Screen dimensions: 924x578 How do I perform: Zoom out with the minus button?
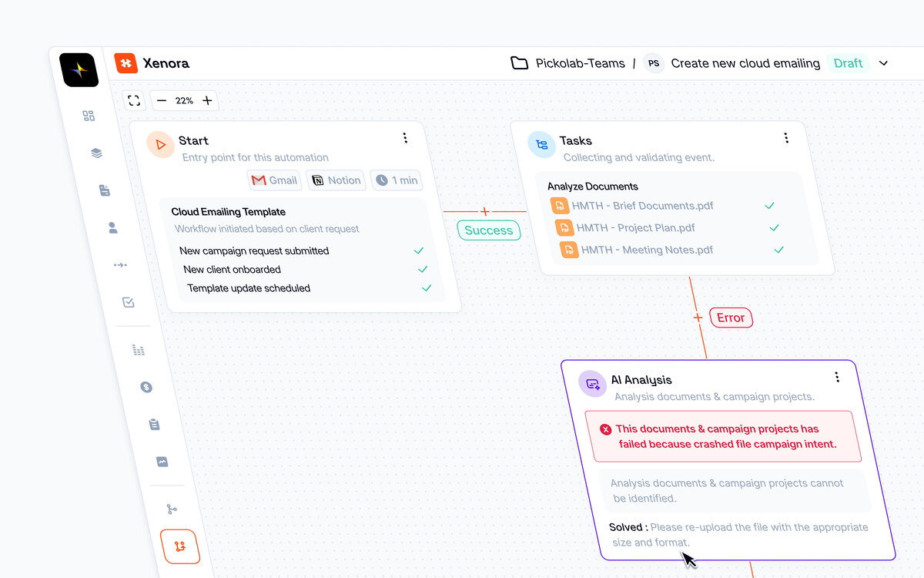162,100
